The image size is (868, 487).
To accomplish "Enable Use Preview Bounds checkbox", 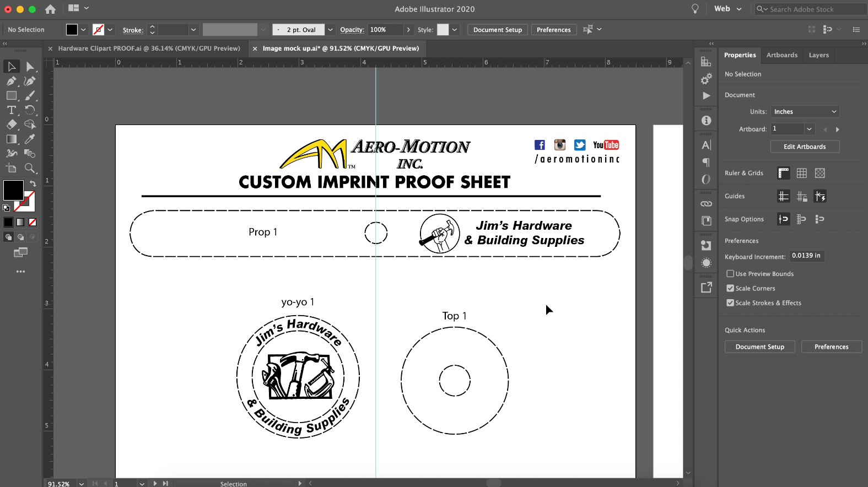I will pos(730,274).
